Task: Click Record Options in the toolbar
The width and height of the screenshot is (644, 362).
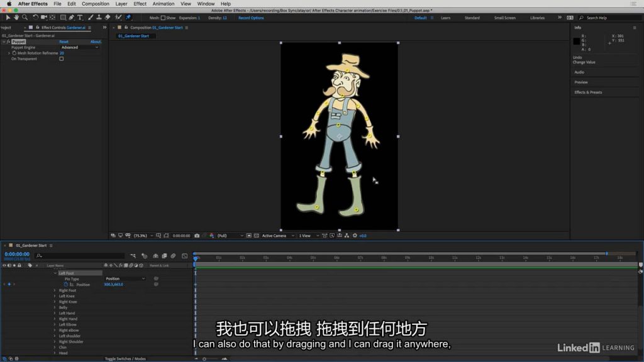Action: click(251, 18)
